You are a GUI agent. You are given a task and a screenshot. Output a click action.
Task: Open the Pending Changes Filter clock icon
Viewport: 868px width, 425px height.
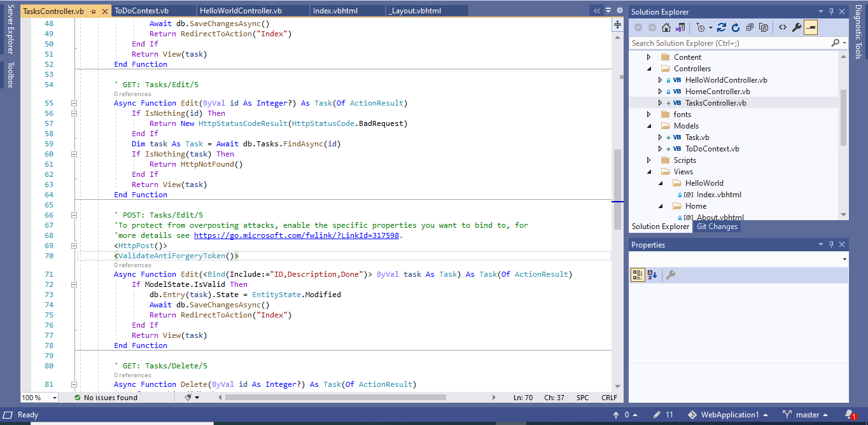pos(701,27)
